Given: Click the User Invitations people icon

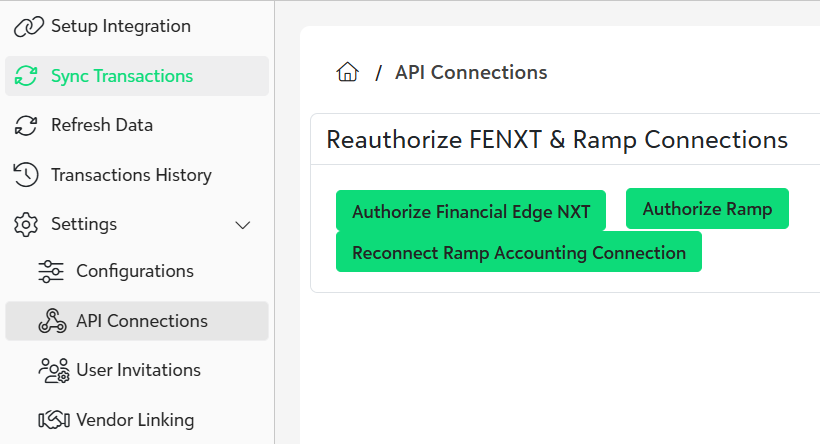Looking at the screenshot, I should (53, 370).
